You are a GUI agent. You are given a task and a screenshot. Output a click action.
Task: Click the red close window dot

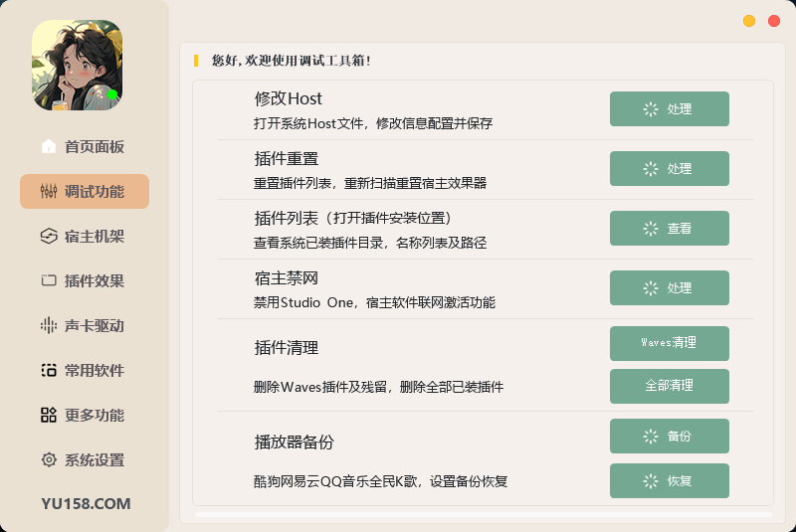pyautogui.click(x=774, y=21)
